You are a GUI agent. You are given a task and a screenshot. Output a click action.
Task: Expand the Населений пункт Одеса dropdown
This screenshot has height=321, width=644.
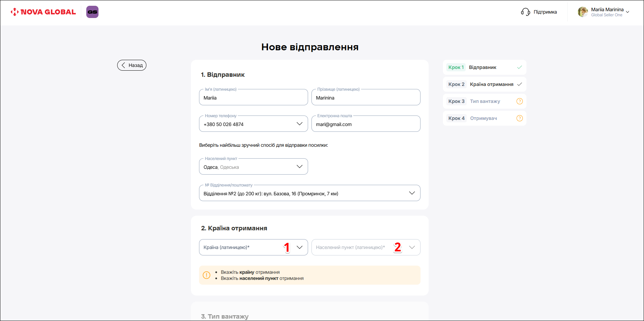tap(299, 167)
